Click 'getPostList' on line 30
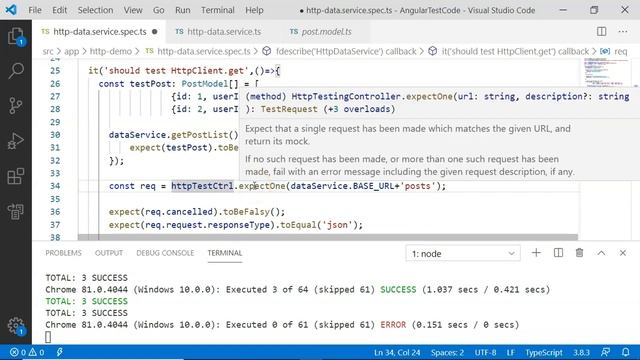 [x=199, y=135]
